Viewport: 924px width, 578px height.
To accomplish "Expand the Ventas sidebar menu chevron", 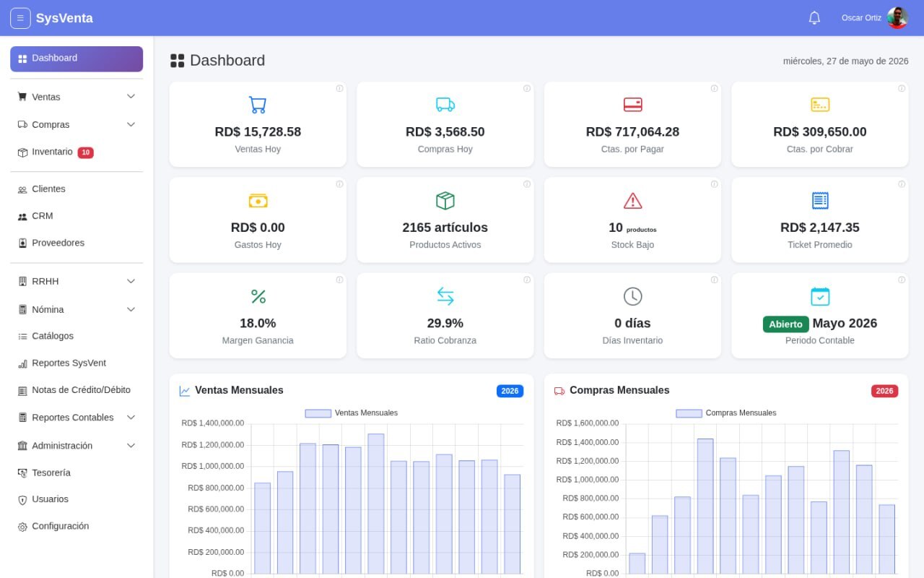I will (131, 97).
